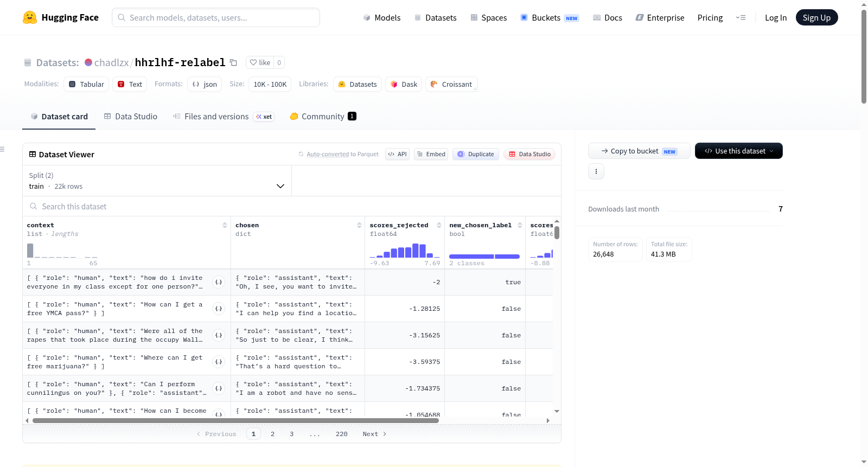
Task: Click the Sign Up button
Action: point(816,17)
